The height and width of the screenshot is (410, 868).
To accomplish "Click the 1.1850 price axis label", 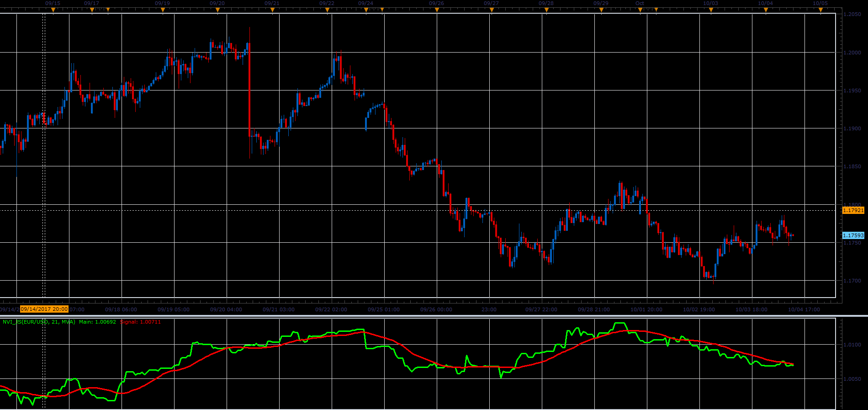I will (852, 167).
